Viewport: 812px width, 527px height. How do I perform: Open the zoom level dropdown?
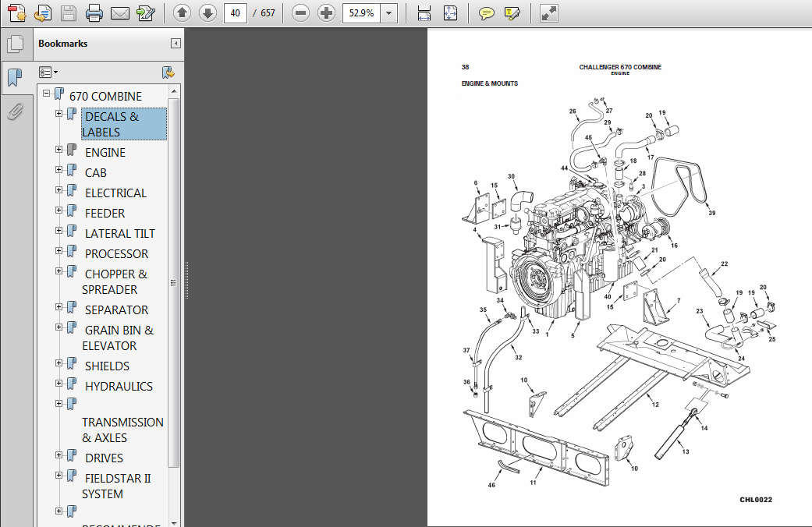pos(389,12)
